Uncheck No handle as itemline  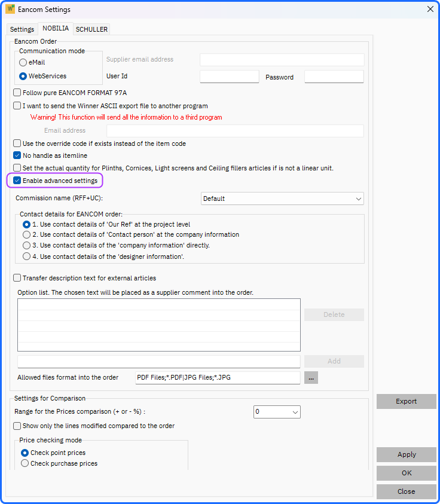click(x=17, y=155)
